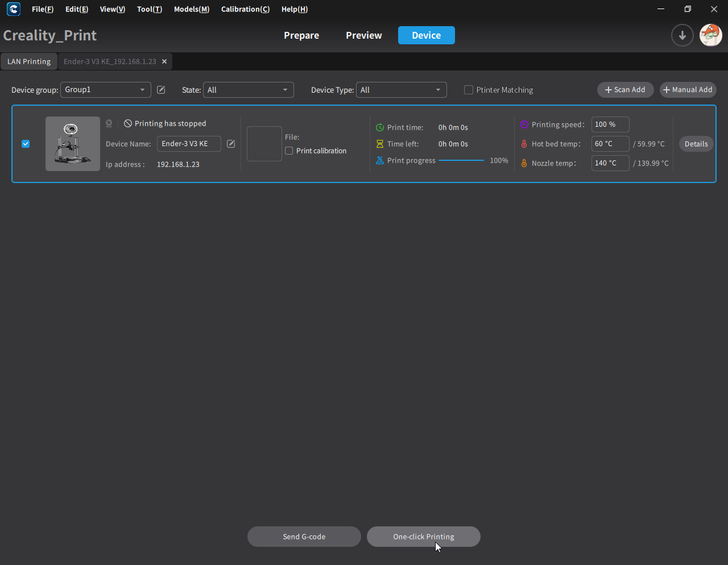This screenshot has width=728, height=565.
Task: Edit the device group name pencil icon
Action: tap(161, 90)
